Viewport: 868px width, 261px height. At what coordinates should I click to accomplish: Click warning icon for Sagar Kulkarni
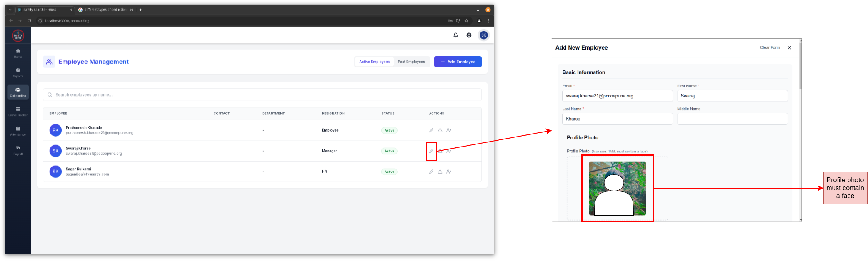pyautogui.click(x=440, y=172)
